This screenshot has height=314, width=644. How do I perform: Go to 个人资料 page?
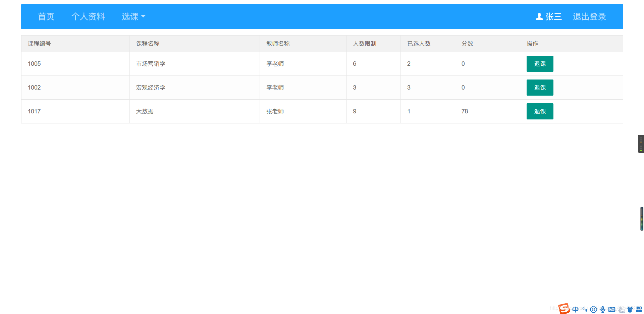click(88, 16)
